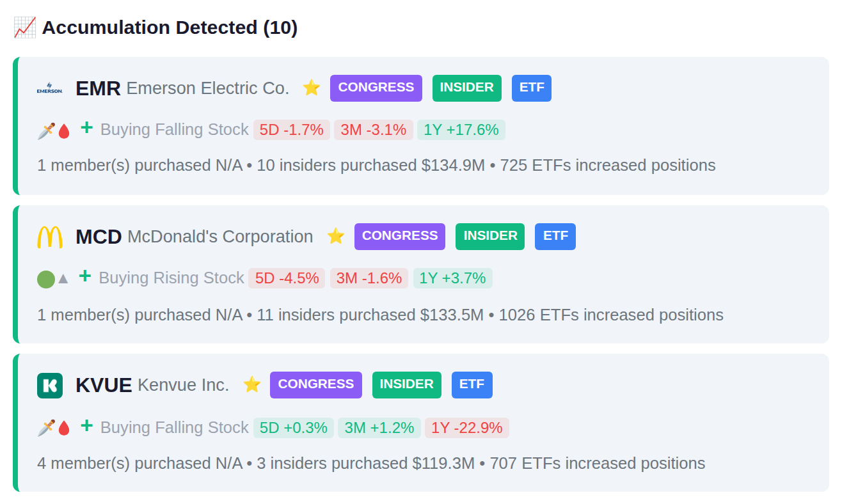Click the green plus icon on EMR row
The image size is (842, 504).
coord(86,128)
